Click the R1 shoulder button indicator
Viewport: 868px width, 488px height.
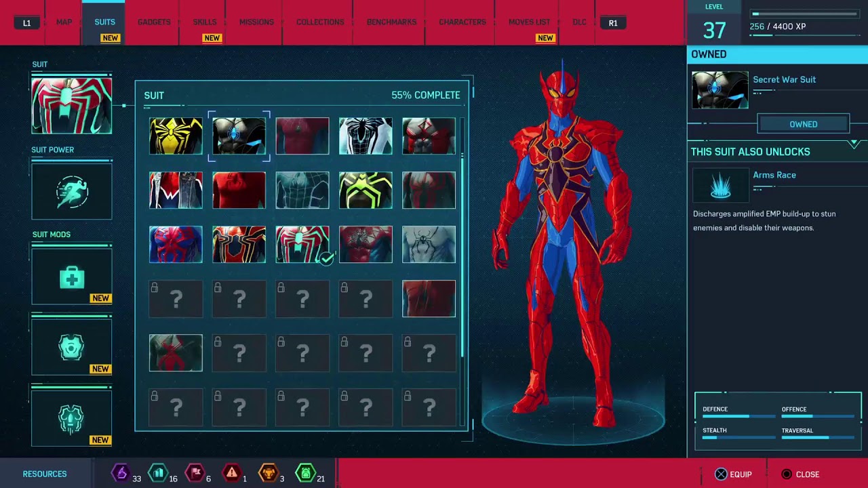point(613,23)
